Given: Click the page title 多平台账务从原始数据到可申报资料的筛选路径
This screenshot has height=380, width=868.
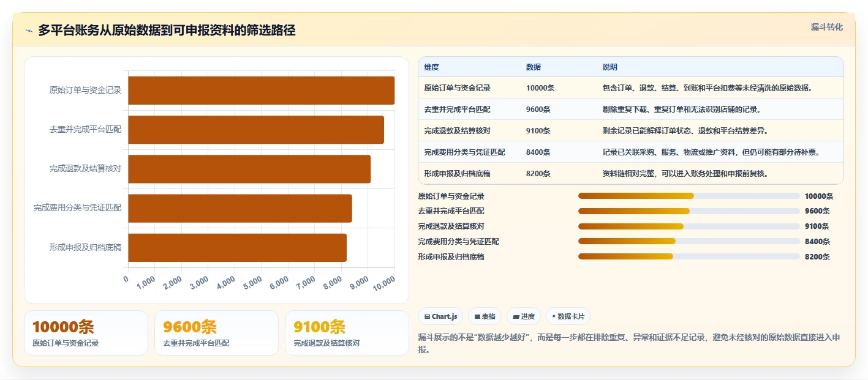Looking at the screenshot, I should point(167,31).
